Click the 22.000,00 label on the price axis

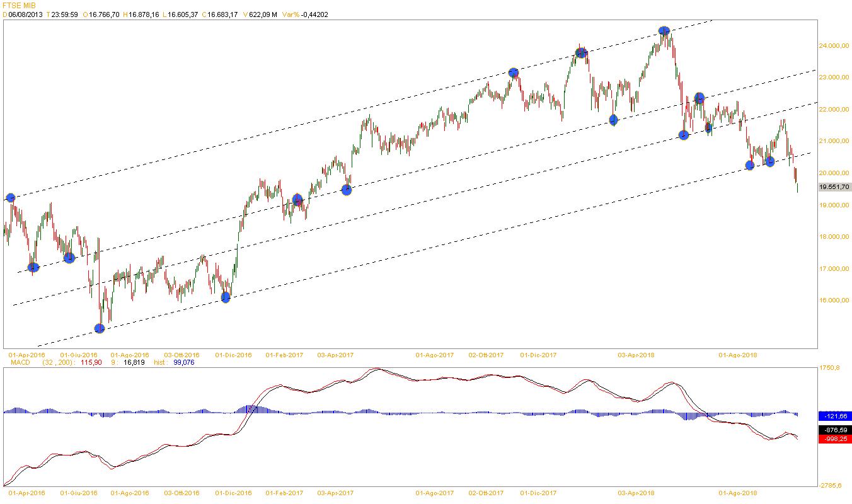click(x=833, y=110)
